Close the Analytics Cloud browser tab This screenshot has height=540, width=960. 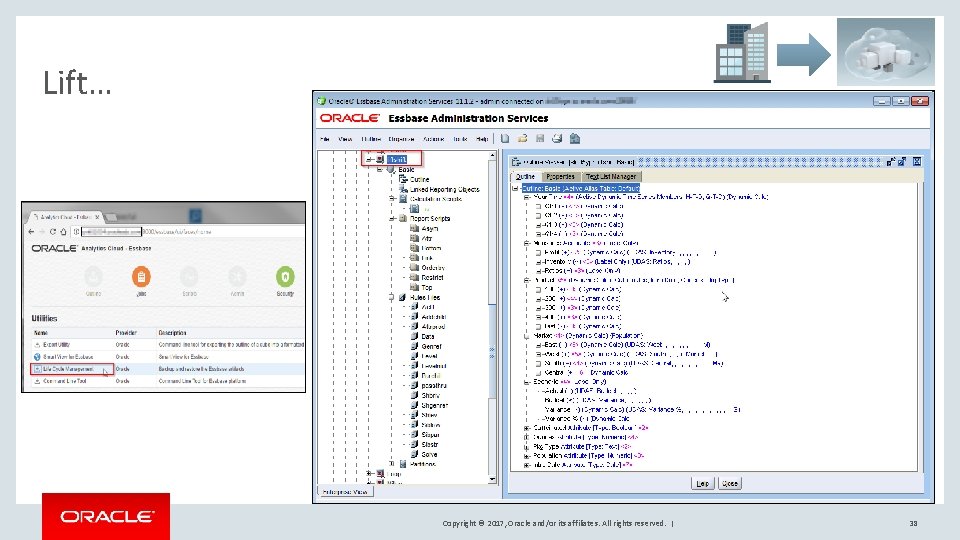tap(97, 217)
